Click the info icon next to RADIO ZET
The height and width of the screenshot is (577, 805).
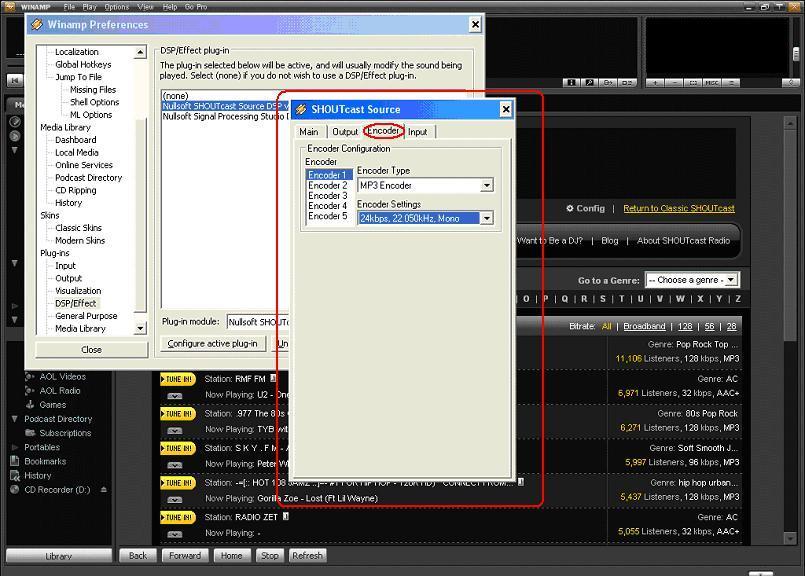point(286,516)
